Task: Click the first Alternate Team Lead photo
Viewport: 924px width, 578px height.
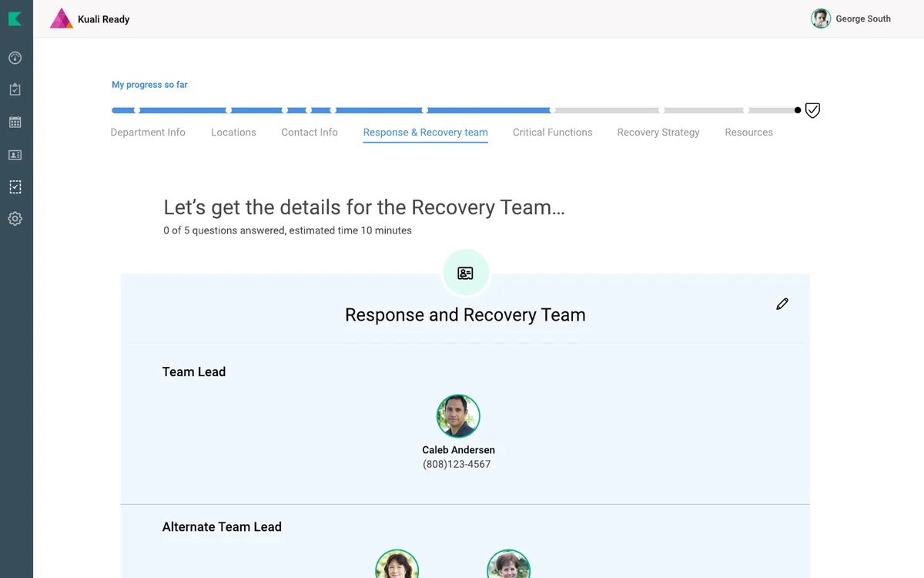Action: pos(397,564)
